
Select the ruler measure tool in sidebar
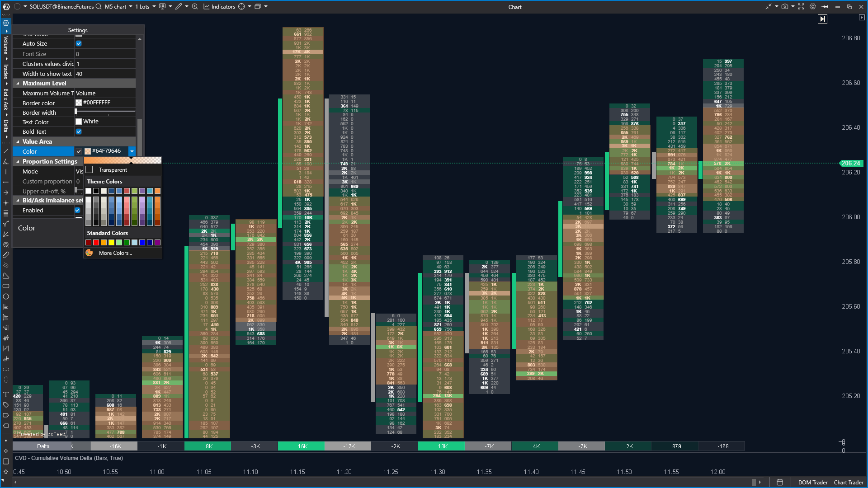6,255
